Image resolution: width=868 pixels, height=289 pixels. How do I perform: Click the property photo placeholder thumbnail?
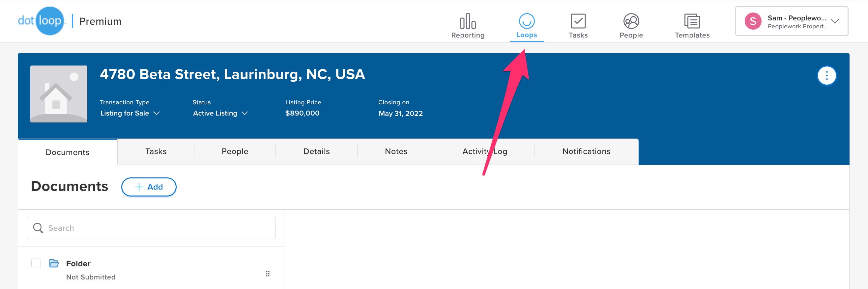(59, 94)
